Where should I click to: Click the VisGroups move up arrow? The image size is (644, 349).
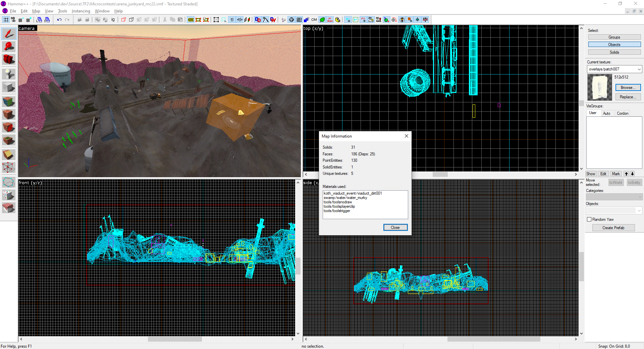pos(626,174)
